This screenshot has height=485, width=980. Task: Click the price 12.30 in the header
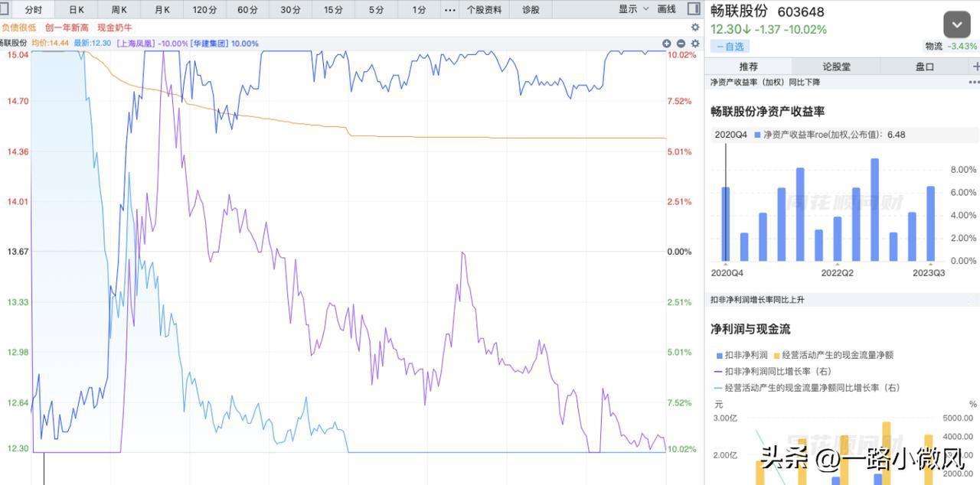[x=726, y=29]
